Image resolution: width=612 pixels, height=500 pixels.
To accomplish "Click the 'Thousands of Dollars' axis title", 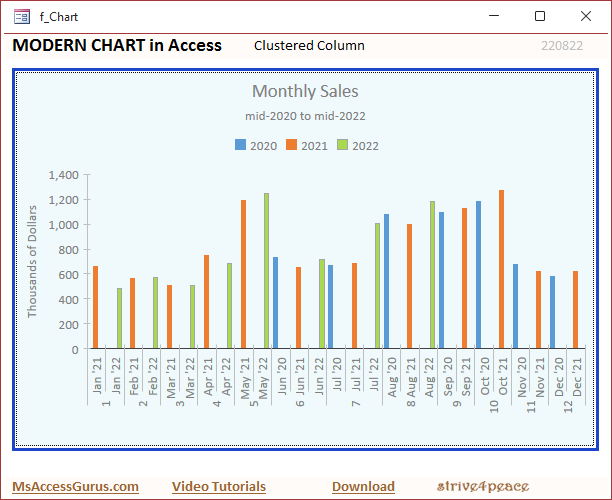I will 32,261.
